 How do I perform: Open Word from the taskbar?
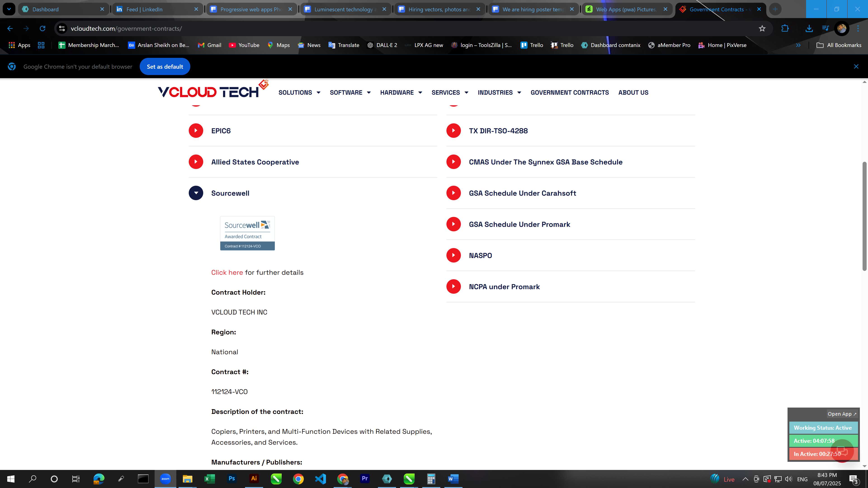(x=453, y=479)
